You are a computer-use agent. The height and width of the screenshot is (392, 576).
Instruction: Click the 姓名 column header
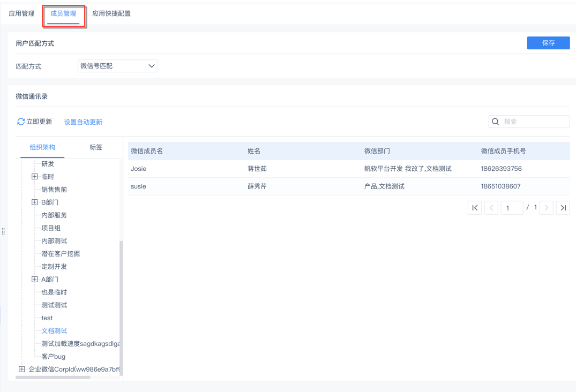254,151
